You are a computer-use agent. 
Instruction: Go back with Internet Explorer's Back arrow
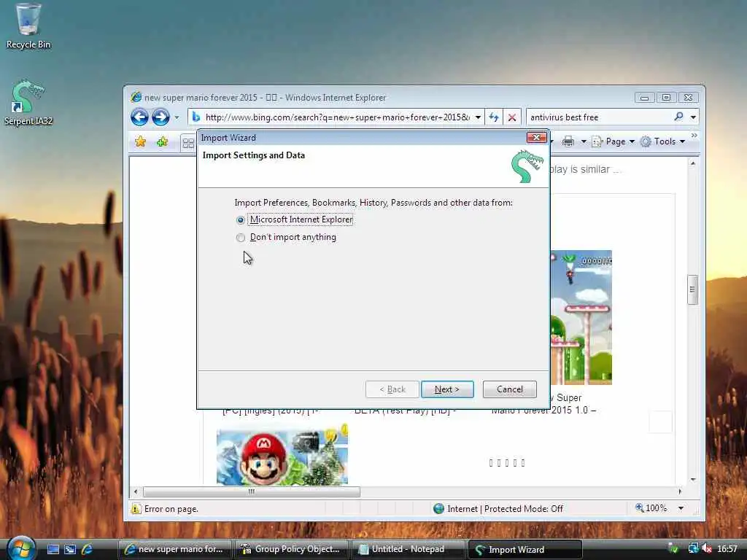tap(139, 117)
